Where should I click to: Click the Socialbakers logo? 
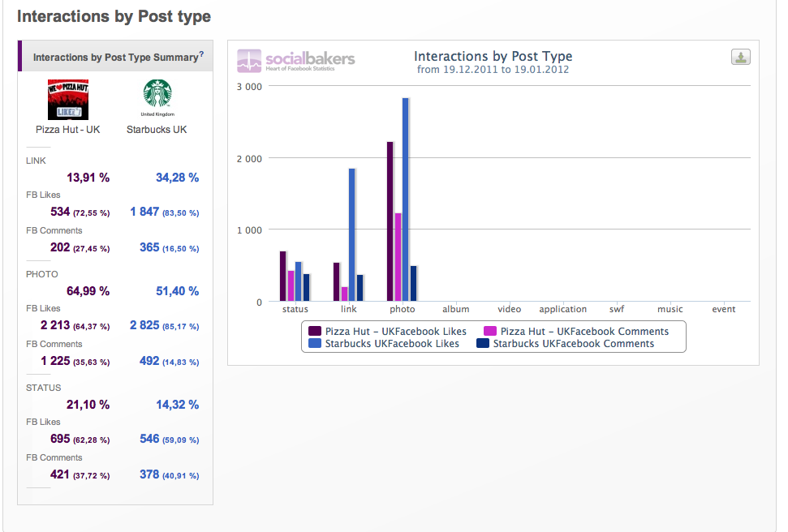pos(295,61)
